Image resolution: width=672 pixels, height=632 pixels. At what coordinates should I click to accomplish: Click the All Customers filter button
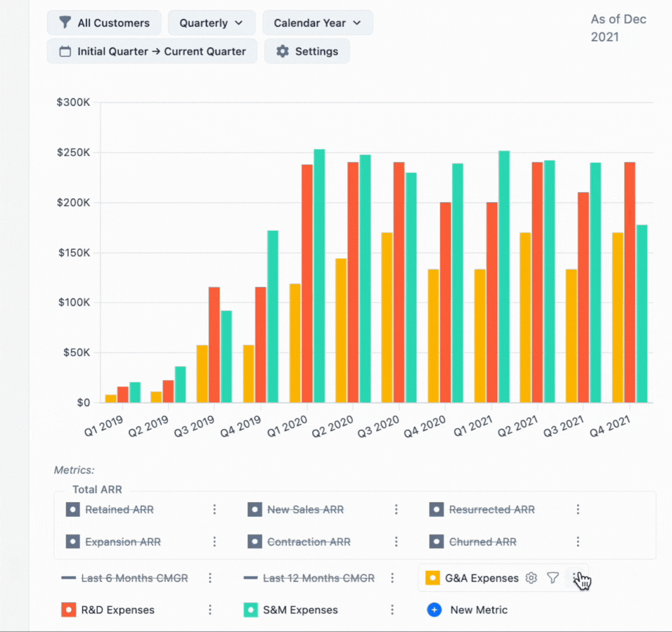coord(105,23)
